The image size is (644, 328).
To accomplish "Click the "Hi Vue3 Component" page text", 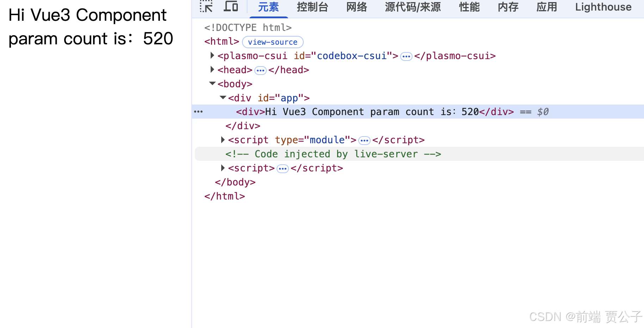I will [87, 15].
